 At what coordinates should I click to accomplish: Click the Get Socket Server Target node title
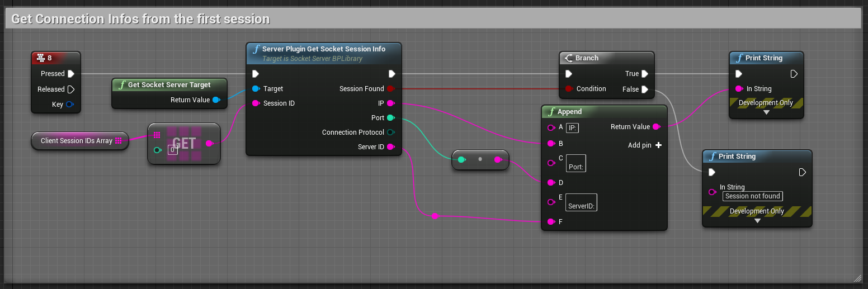pos(169,85)
